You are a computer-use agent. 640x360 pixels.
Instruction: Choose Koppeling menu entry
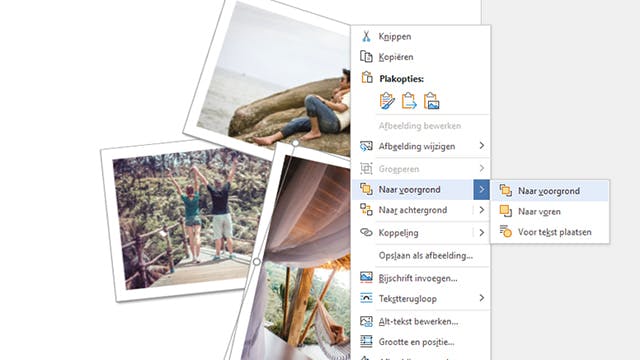point(420,233)
